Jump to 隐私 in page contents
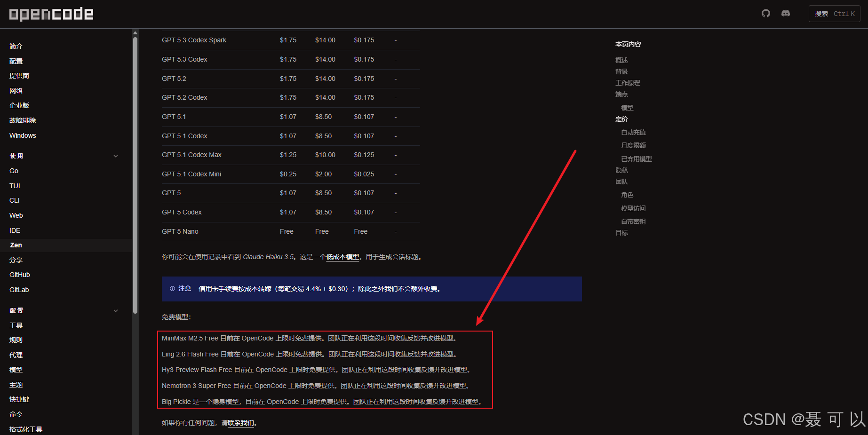The width and height of the screenshot is (868, 435). (621, 170)
